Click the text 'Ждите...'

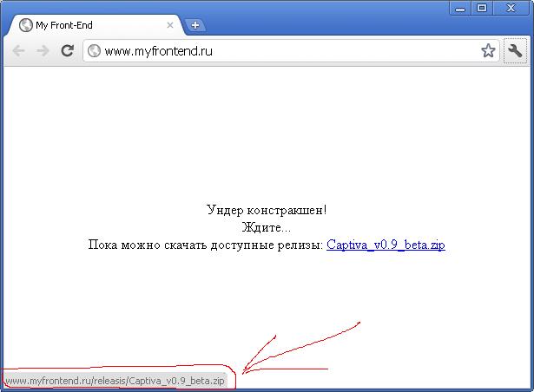(267, 227)
